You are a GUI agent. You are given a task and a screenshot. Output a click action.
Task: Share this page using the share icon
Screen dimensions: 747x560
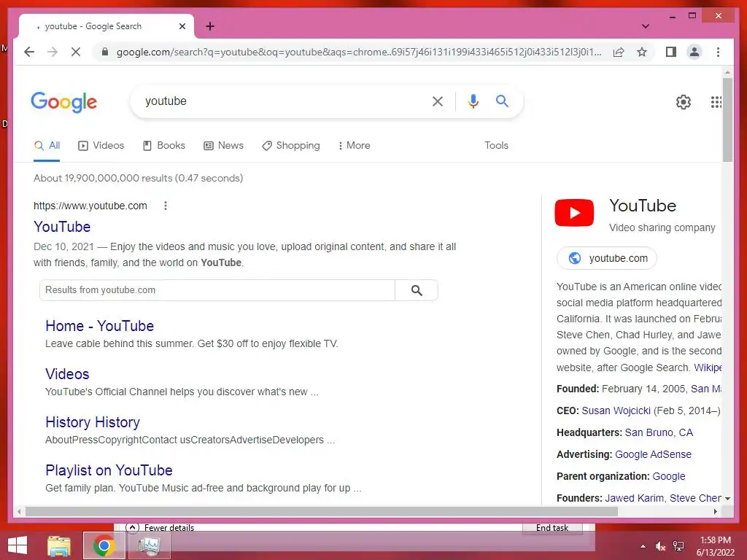click(619, 52)
